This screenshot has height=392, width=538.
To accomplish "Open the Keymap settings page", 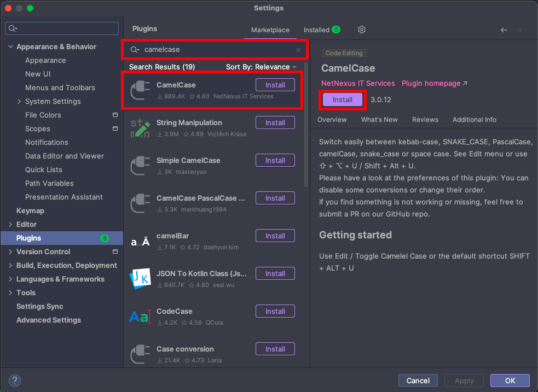I will pos(30,210).
